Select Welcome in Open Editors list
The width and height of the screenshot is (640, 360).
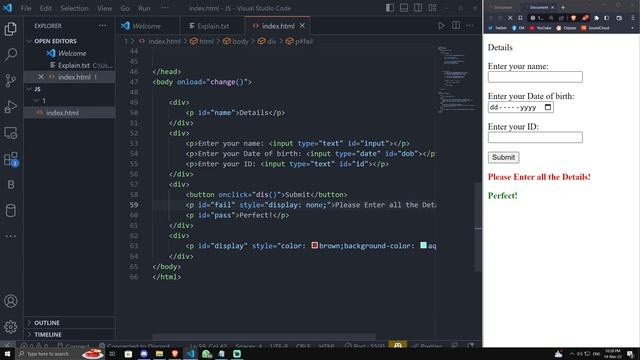pos(69,53)
